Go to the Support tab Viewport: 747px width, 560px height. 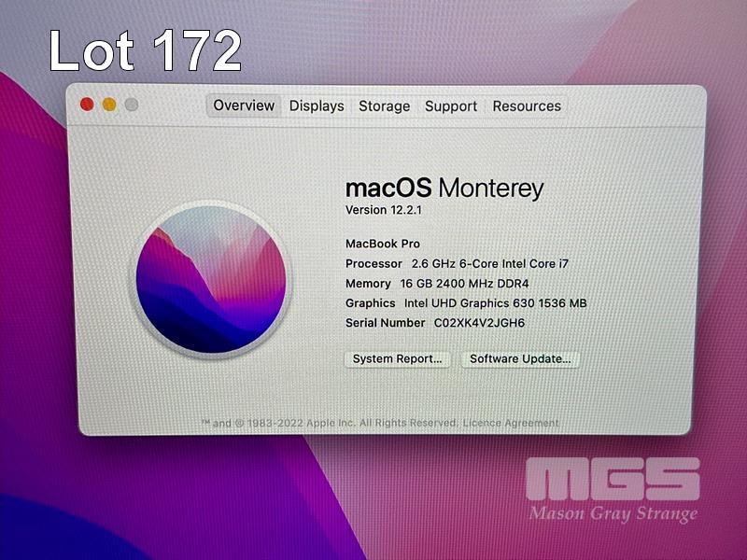(451, 105)
